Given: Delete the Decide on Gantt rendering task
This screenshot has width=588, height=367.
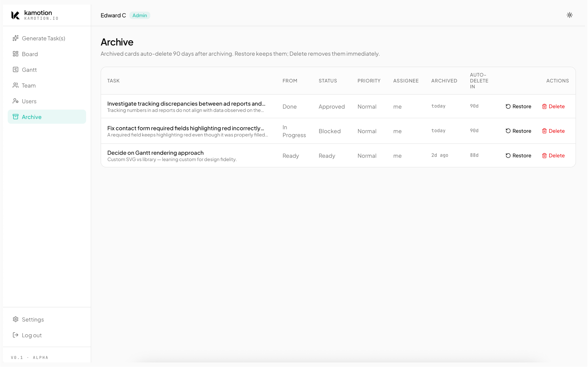Looking at the screenshot, I should [553, 155].
